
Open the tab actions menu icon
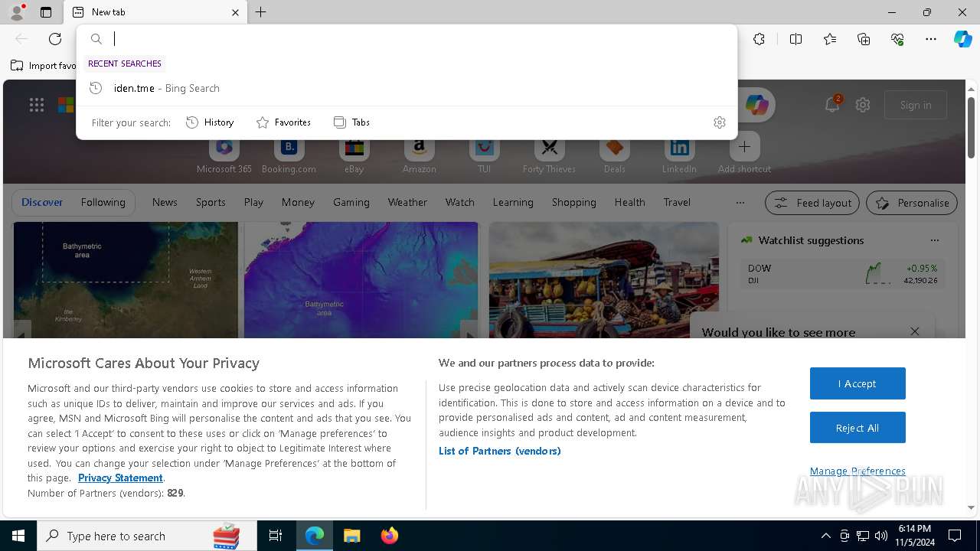tap(46, 12)
